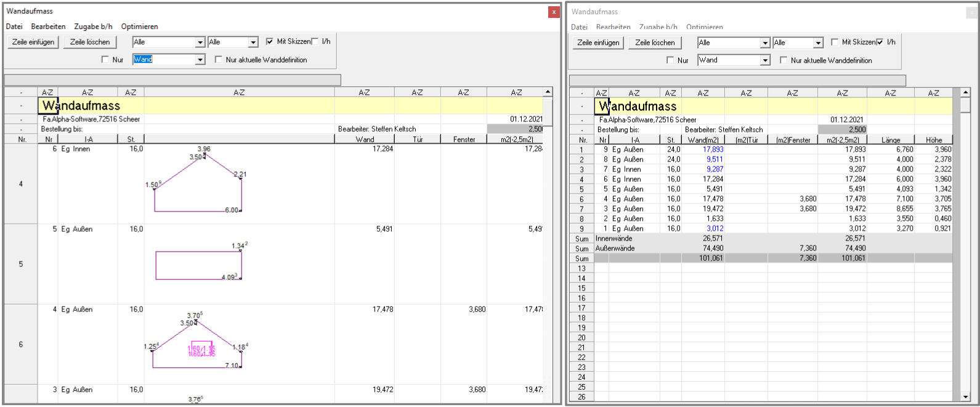Image resolution: width=980 pixels, height=407 pixels.
Task: Tick the Nur checkbox in the sketch-view window
Action: (x=105, y=60)
